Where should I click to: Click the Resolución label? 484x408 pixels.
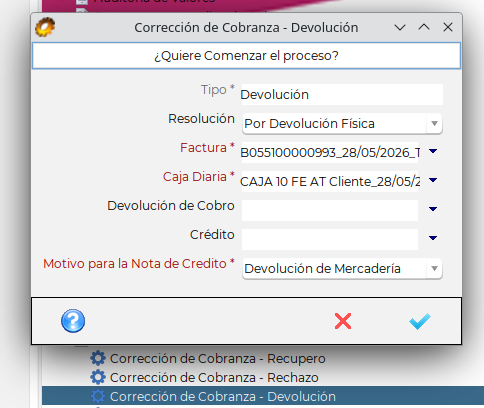[201, 119]
